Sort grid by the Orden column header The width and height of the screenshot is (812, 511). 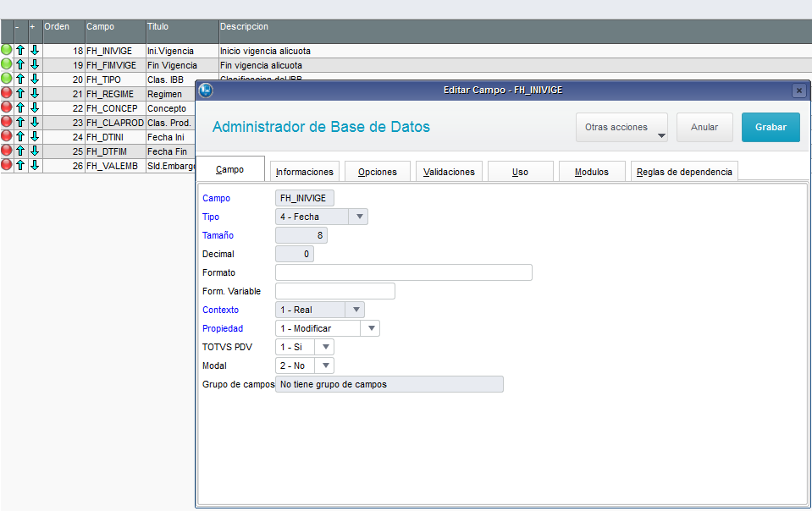click(64, 31)
